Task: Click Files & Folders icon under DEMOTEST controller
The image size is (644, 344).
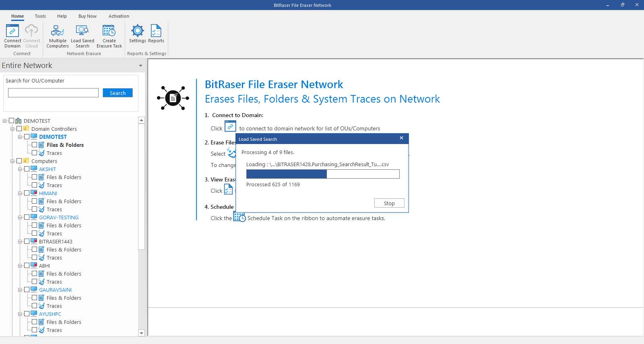Action: click(41, 145)
